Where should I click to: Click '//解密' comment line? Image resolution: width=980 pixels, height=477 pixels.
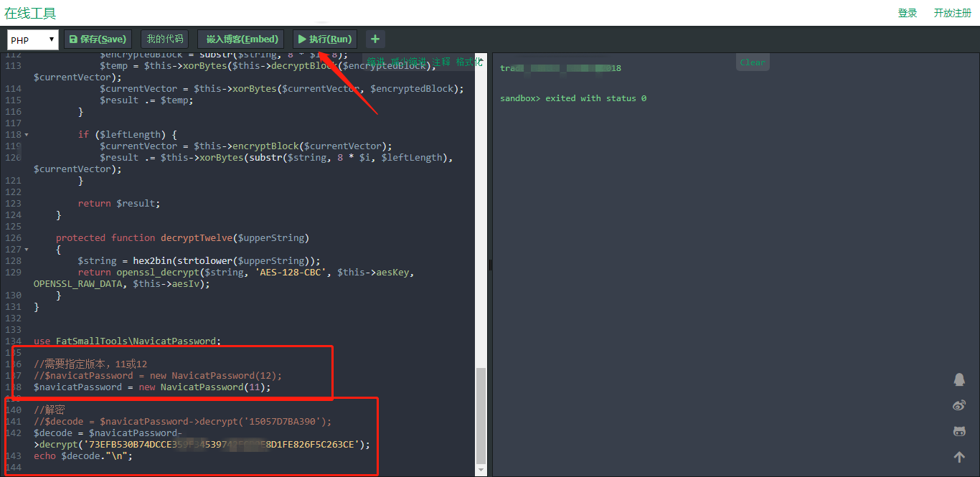50,410
